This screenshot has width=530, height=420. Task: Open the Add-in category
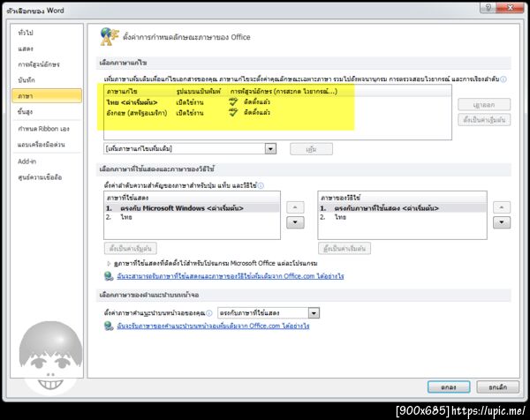[x=27, y=161]
